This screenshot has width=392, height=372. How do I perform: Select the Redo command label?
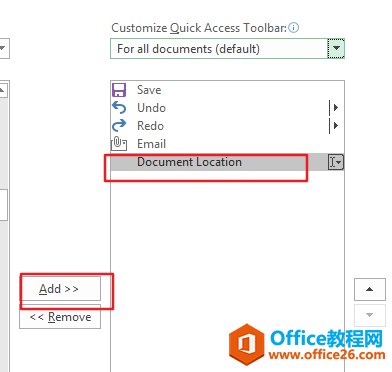151,126
